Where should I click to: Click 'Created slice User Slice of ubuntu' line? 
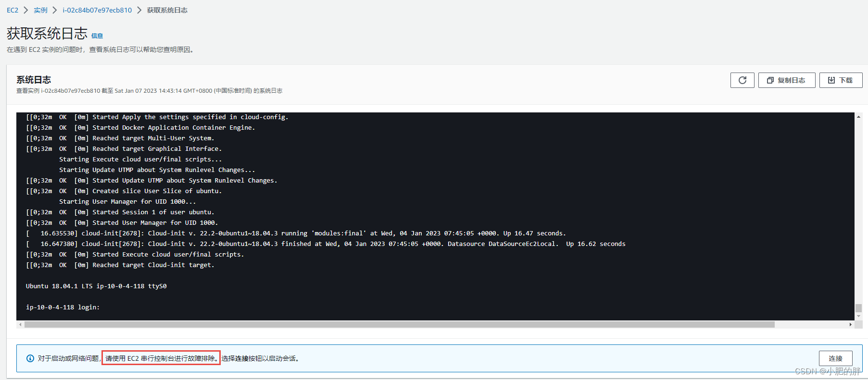click(x=124, y=191)
